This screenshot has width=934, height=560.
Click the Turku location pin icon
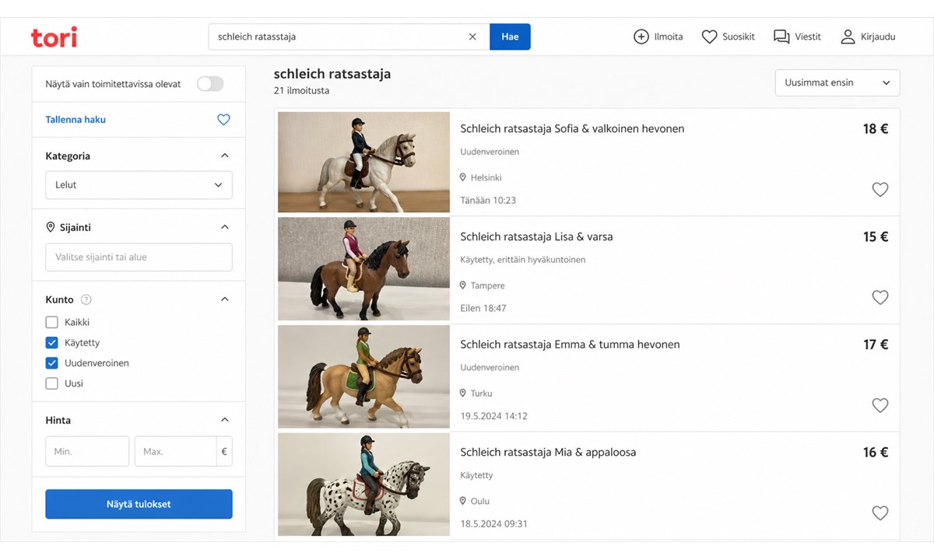coord(463,394)
